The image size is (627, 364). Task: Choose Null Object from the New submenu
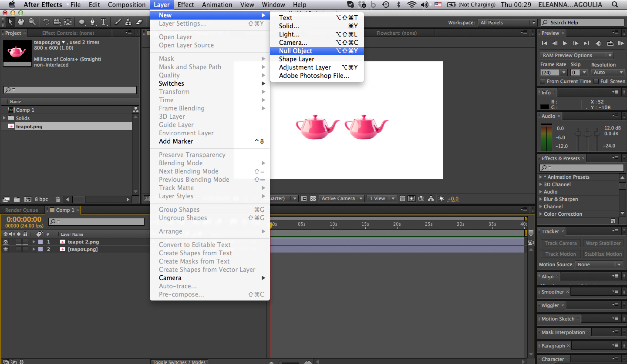coord(317,51)
